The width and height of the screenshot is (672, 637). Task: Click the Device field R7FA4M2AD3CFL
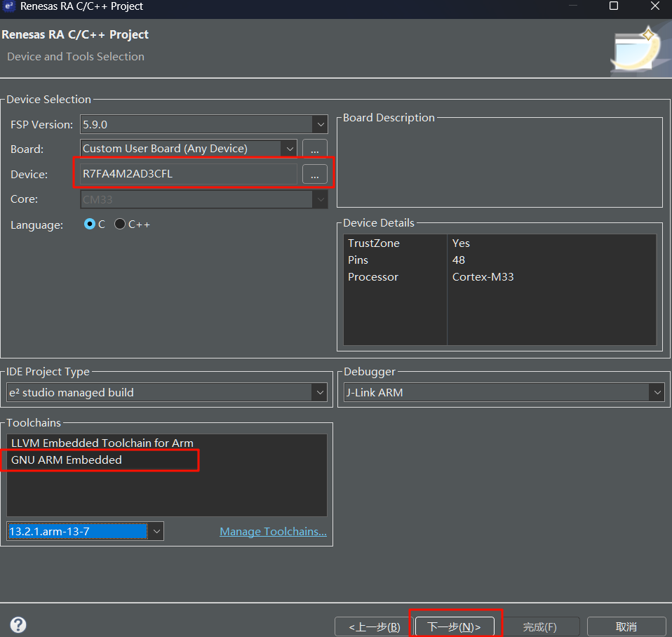189,174
